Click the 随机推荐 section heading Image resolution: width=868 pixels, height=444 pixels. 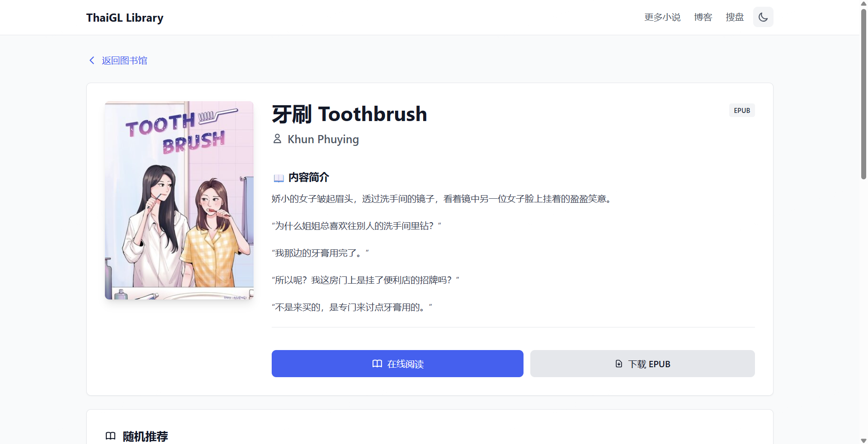[x=146, y=436]
